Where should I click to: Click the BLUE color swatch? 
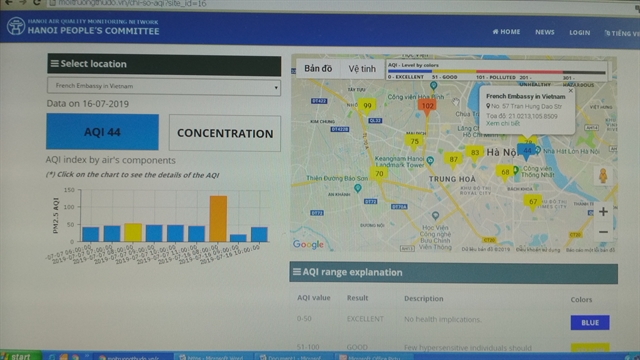tap(590, 322)
